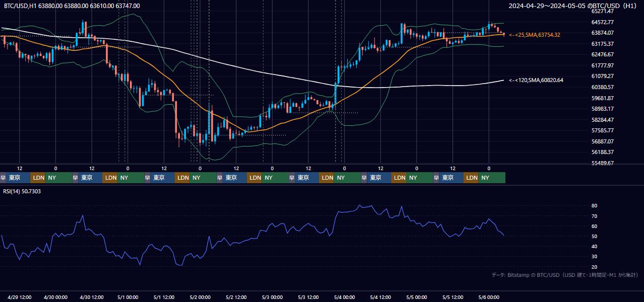This screenshot has width=644, height=302.
Task: Click the Bitstamp data source note
Action: tap(565, 275)
